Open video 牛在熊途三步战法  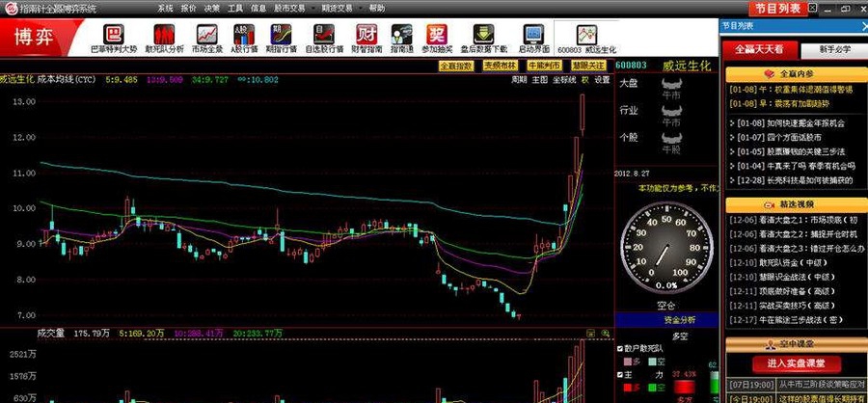(800, 320)
